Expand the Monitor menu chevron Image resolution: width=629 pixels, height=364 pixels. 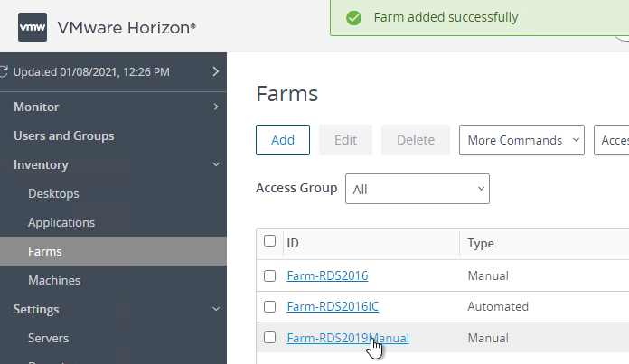click(x=216, y=107)
